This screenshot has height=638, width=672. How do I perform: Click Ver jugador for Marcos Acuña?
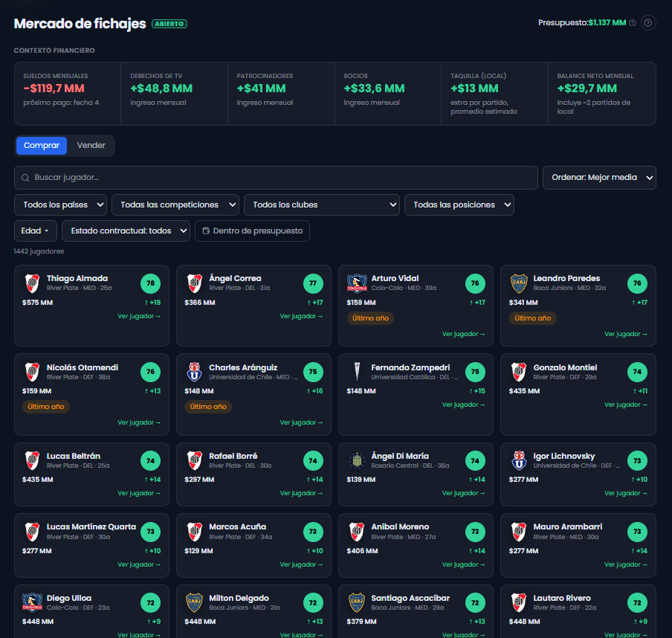point(301,564)
